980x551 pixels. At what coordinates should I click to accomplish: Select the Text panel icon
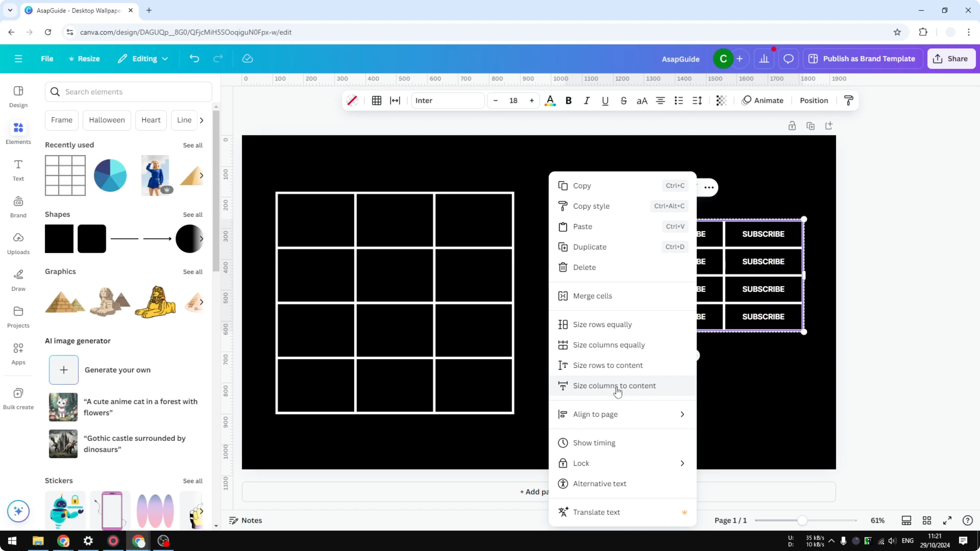click(x=18, y=169)
